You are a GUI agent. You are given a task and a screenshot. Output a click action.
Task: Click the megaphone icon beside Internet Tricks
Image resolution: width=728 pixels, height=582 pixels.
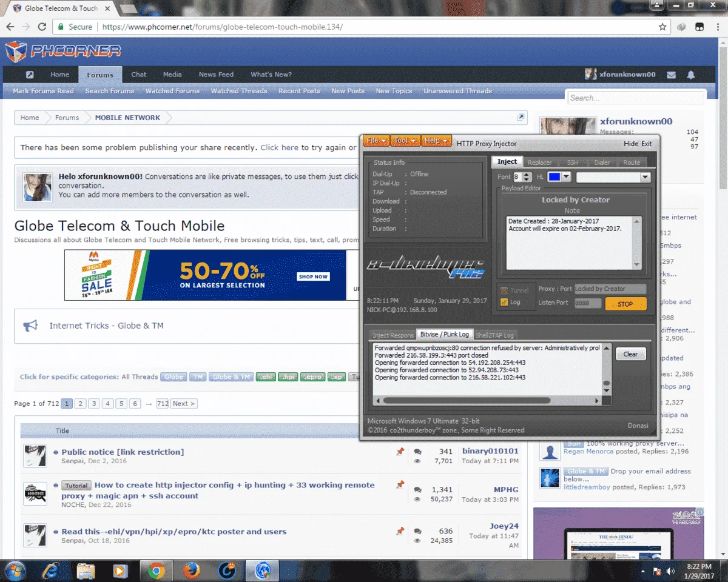click(x=30, y=326)
